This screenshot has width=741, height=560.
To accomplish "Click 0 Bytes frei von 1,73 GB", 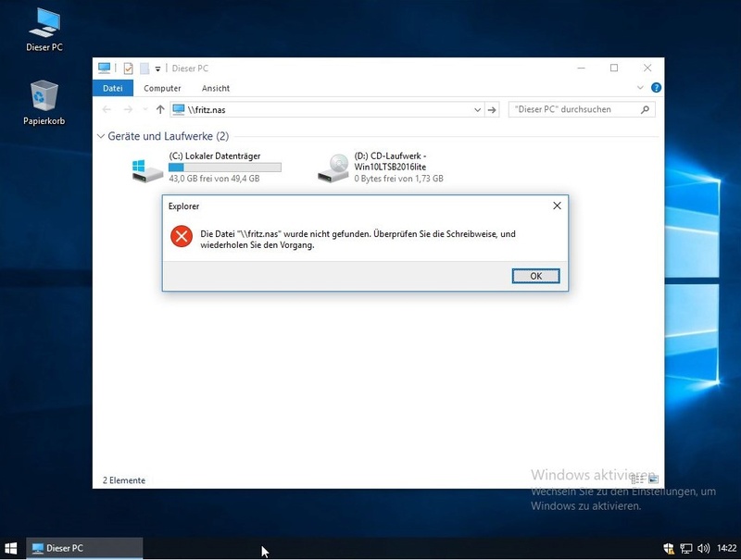I will click(x=399, y=179).
